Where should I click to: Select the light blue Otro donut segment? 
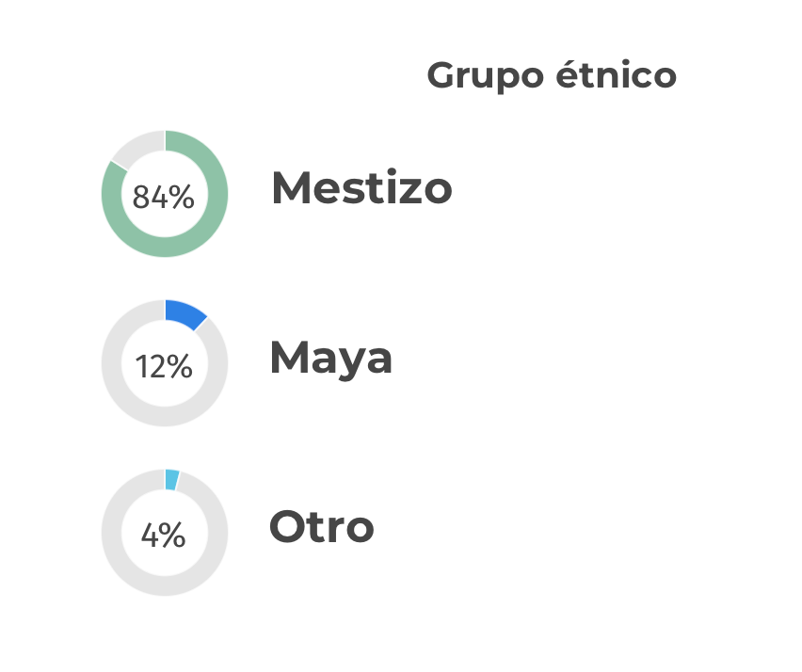(x=172, y=480)
